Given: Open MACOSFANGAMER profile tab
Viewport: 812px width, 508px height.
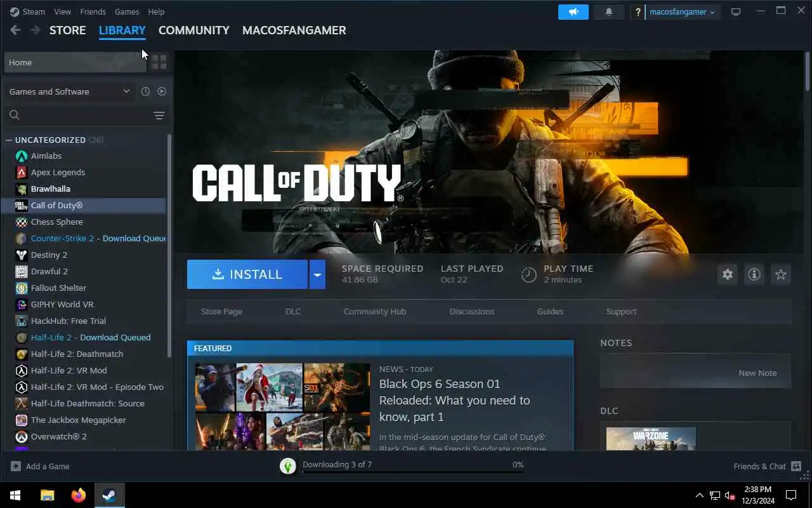Looking at the screenshot, I should click(x=294, y=30).
